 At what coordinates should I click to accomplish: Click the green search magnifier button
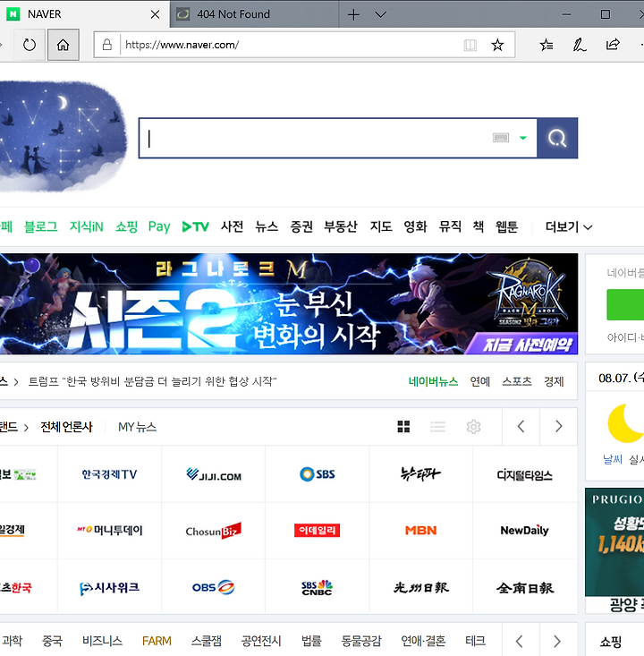click(557, 138)
